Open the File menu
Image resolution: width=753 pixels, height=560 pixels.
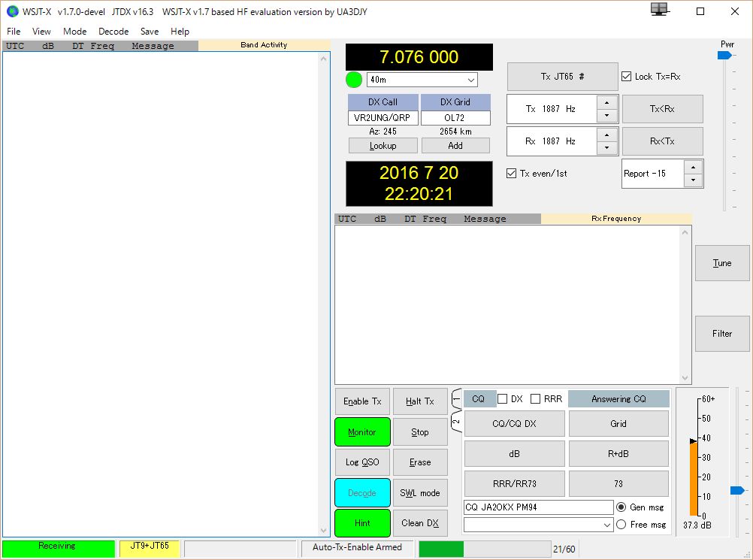(x=14, y=32)
